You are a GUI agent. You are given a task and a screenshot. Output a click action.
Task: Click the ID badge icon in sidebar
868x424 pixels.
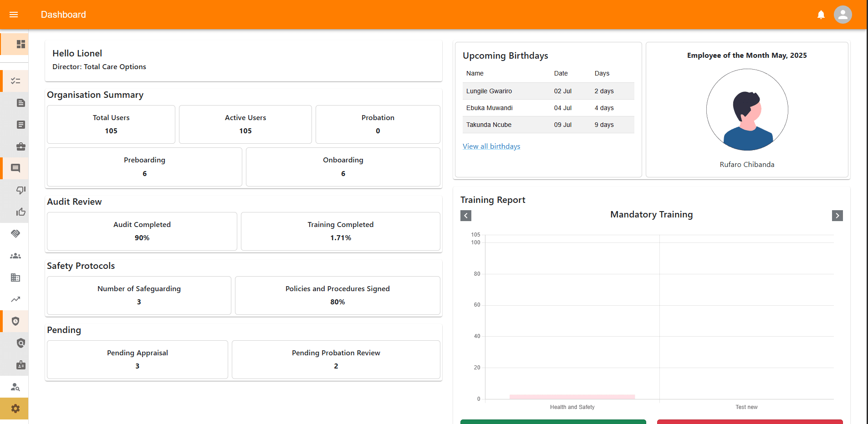20,365
